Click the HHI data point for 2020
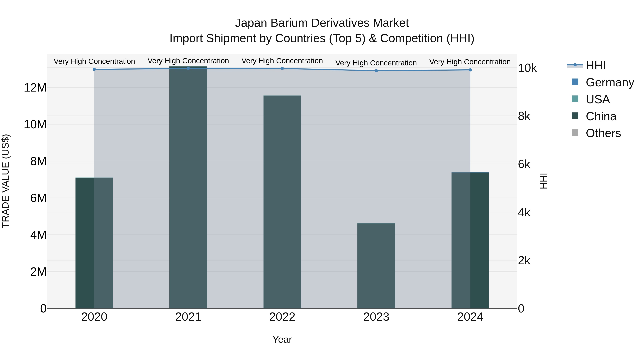Image resolution: width=644 pixels, height=362 pixels. [x=94, y=70]
